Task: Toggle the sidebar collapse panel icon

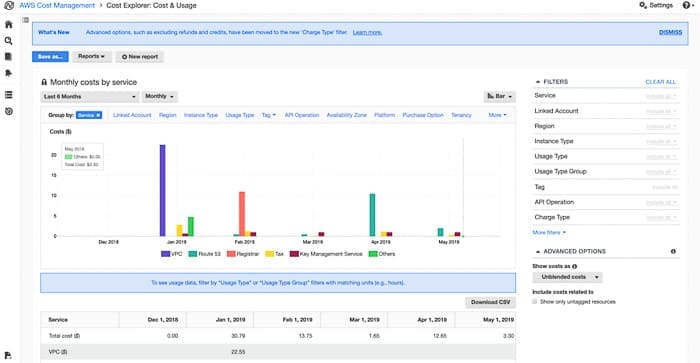Action: [25, 20]
